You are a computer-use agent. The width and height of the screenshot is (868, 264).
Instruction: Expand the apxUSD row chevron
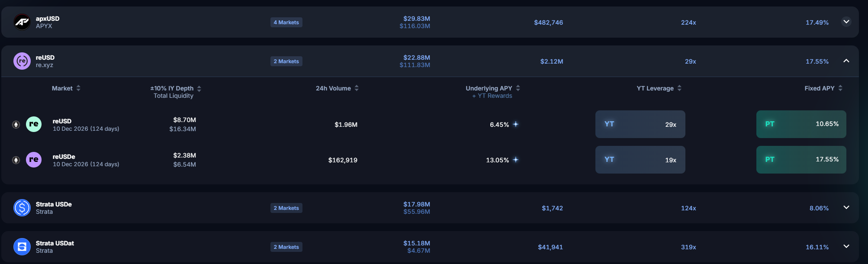(846, 22)
